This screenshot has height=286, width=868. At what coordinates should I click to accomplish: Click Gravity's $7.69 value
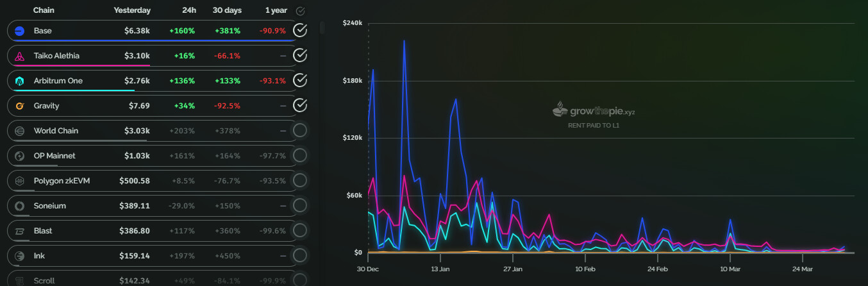coord(139,106)
